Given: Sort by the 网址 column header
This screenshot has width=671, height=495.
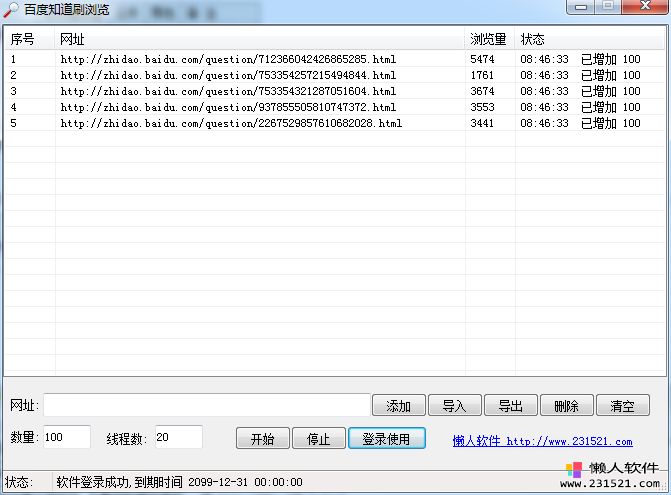Looking at the screenshot, I should point(260,39).
